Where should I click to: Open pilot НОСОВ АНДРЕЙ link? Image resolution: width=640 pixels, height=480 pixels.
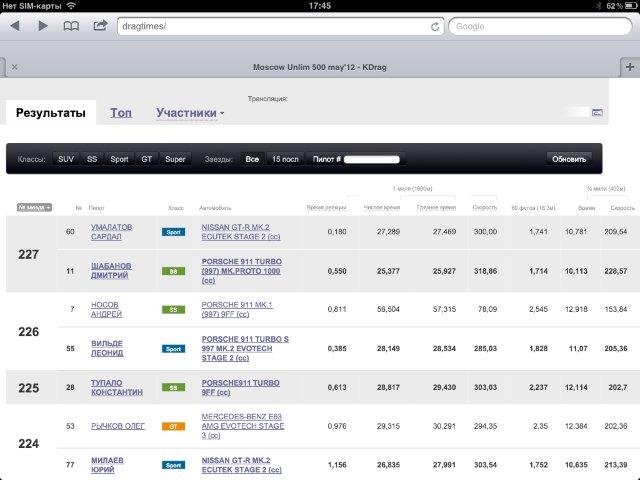(x=106, y=309)
